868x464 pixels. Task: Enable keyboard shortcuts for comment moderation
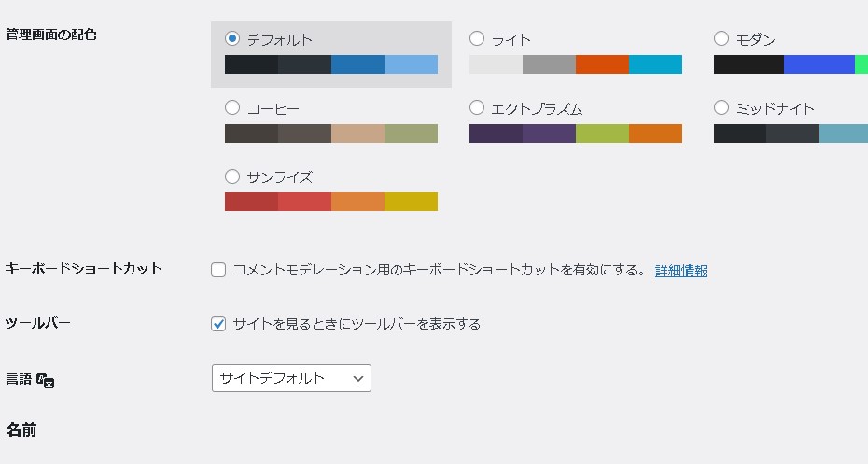218,271
